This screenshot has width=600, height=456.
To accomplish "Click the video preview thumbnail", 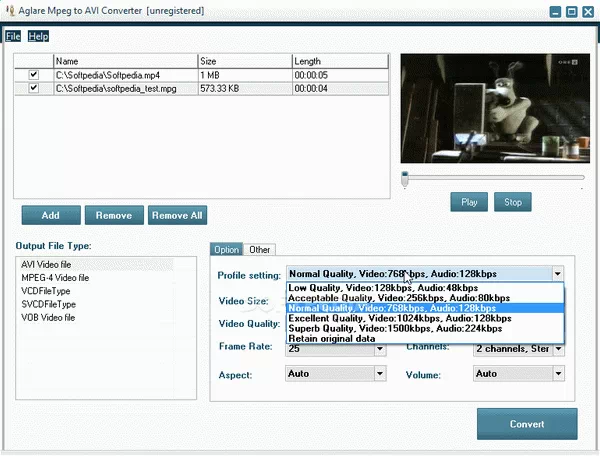I will point(495,108).
